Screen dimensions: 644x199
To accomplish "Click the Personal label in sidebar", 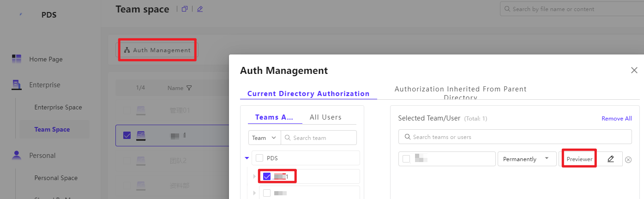I will [x=42, y=156].
